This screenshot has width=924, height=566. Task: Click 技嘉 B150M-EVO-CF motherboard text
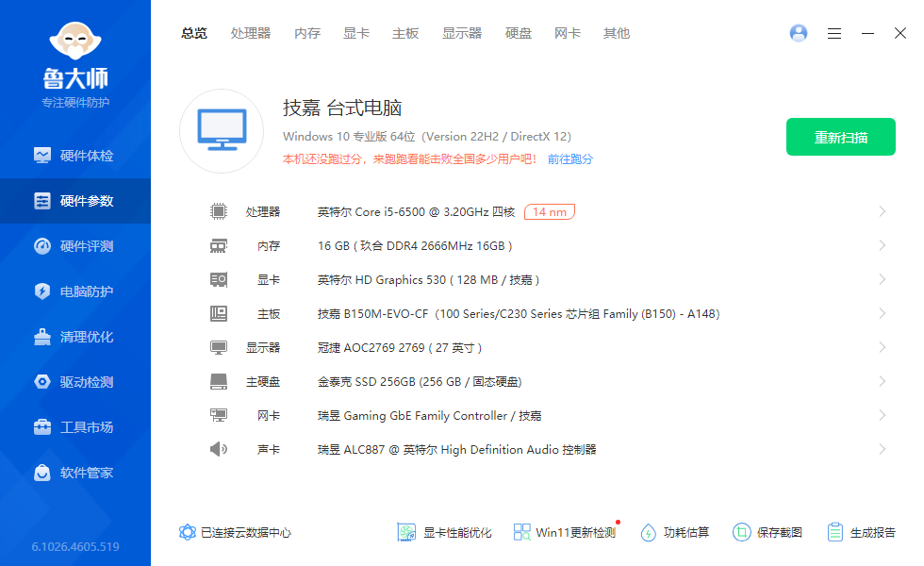point(519,313)
